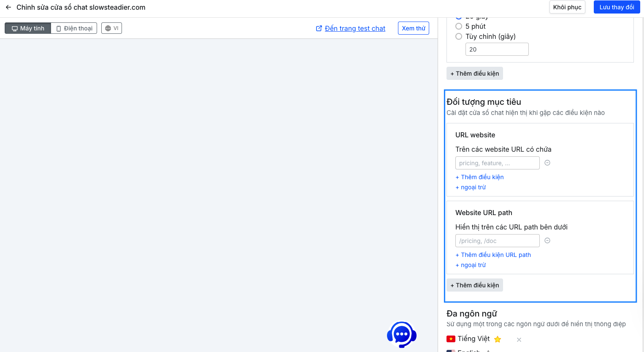
Task: Remove the URL website condition with minus icon
Action: 547,163
